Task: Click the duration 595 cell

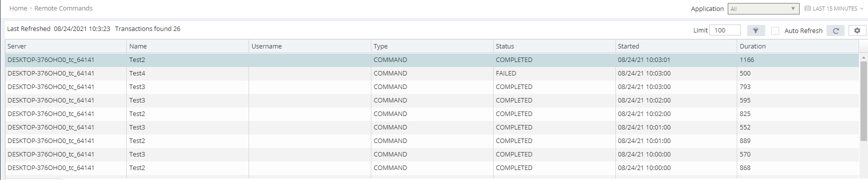Action: 798,100
